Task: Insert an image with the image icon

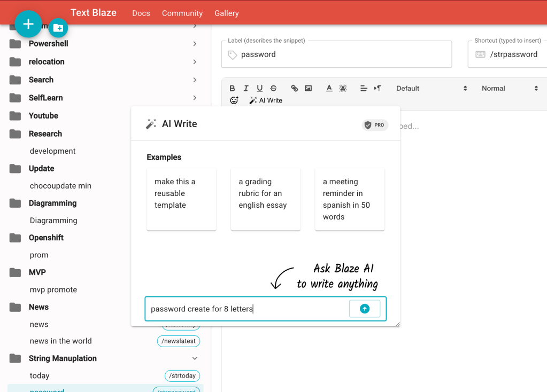Action: [308, 88]
